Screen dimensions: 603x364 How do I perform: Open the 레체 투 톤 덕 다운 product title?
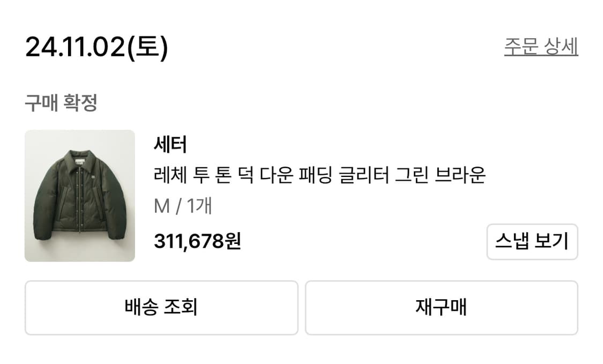[x=319, y=176]
